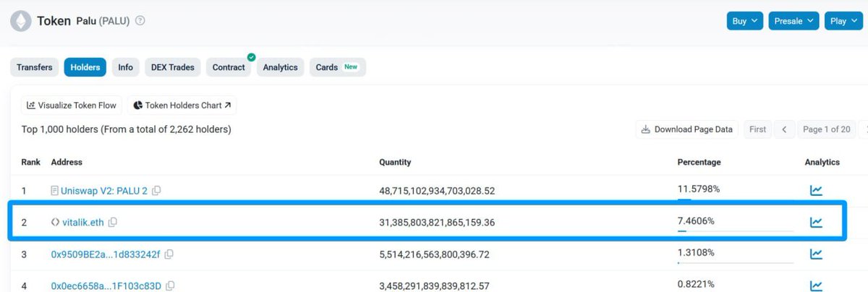Image resolution: width=868 pixels, height=292 pixels.
Task: Go to First page of holders
Action: [x=757, y=129]
